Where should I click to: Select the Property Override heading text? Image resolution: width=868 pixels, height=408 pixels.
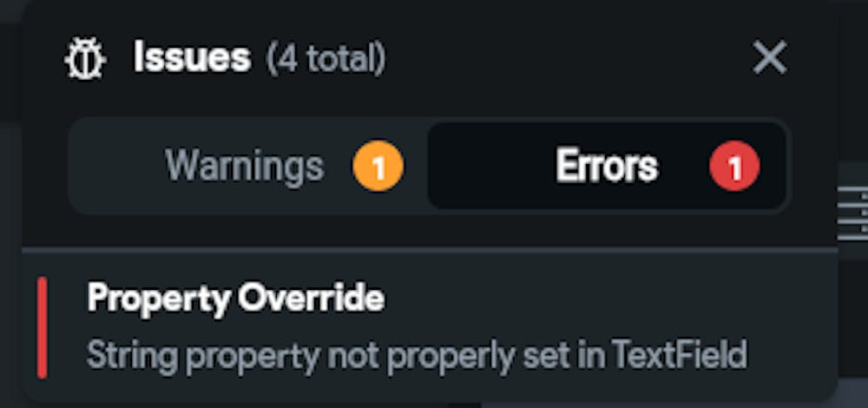[x=235, y=299]
